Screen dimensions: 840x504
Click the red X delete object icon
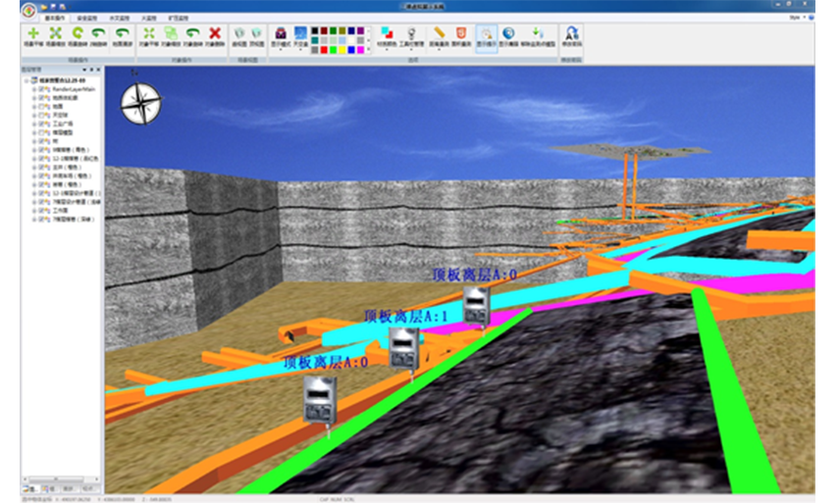click(215, 34)
